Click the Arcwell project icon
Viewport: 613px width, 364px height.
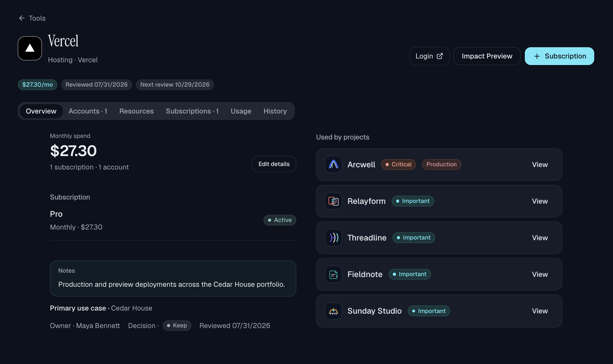pyautogui.click(x=333, y=164)
